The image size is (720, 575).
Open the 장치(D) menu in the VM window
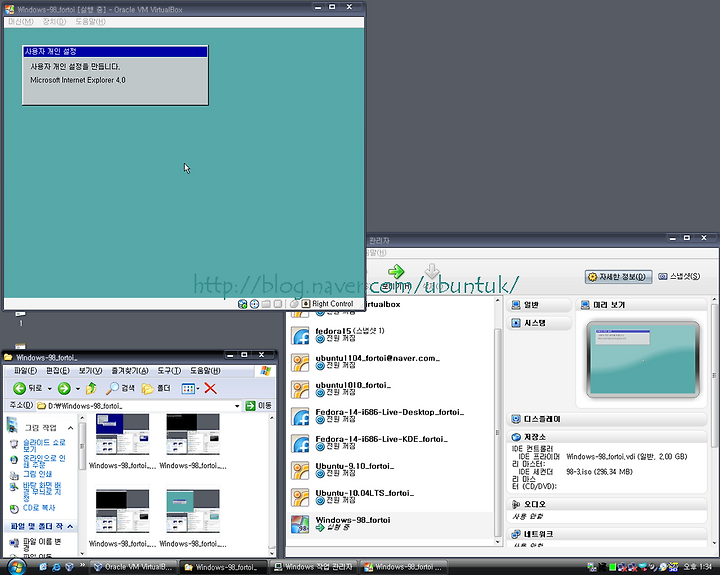[x=54, y=22]
